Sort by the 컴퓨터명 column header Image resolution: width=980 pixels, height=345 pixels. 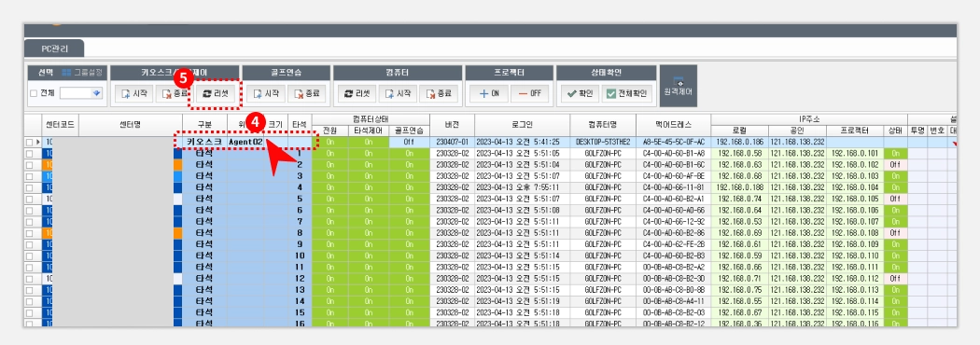coord(603,125)
